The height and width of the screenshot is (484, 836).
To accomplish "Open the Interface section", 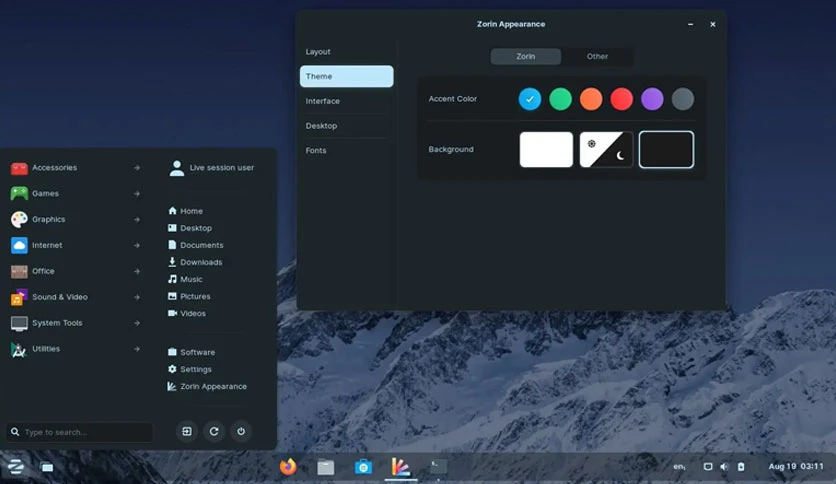I will pos(347,101).
